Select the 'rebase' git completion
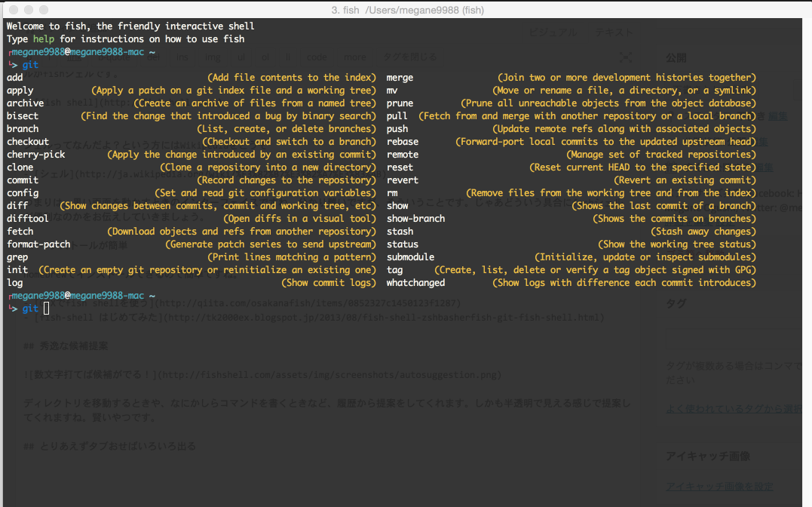This screenshot has width=812, height=507. (403, 142)
